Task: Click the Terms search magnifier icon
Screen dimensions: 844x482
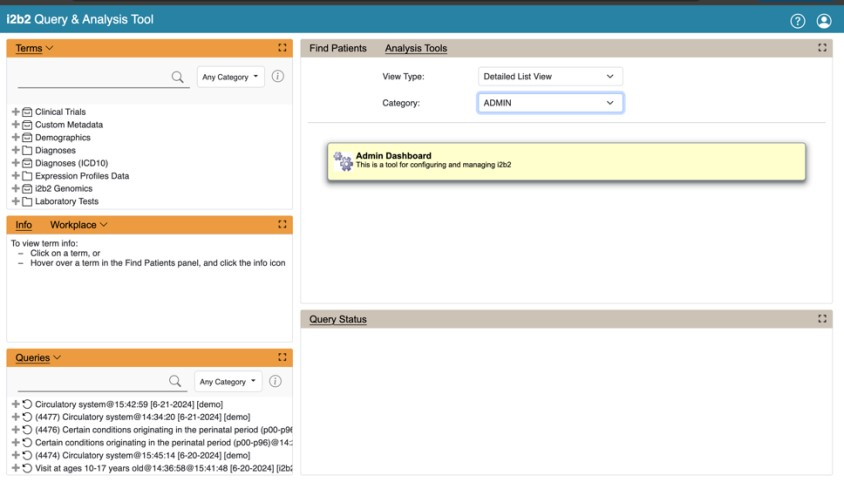Action: point(178,77)
